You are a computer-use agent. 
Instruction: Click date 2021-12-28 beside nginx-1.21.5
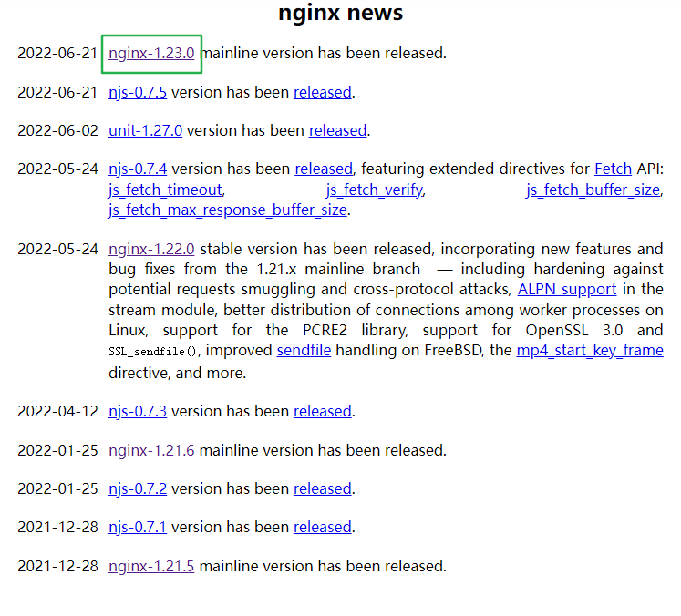[57, 567]
